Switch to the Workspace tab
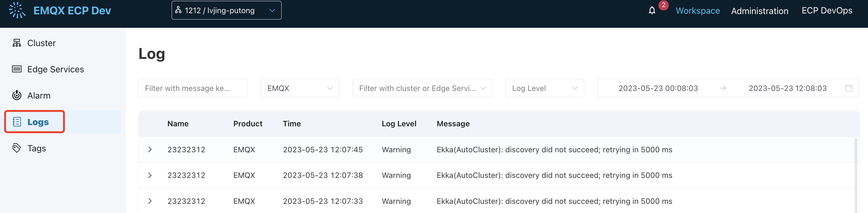The width and height of the screenshot is (868, 213). (698, 11)
